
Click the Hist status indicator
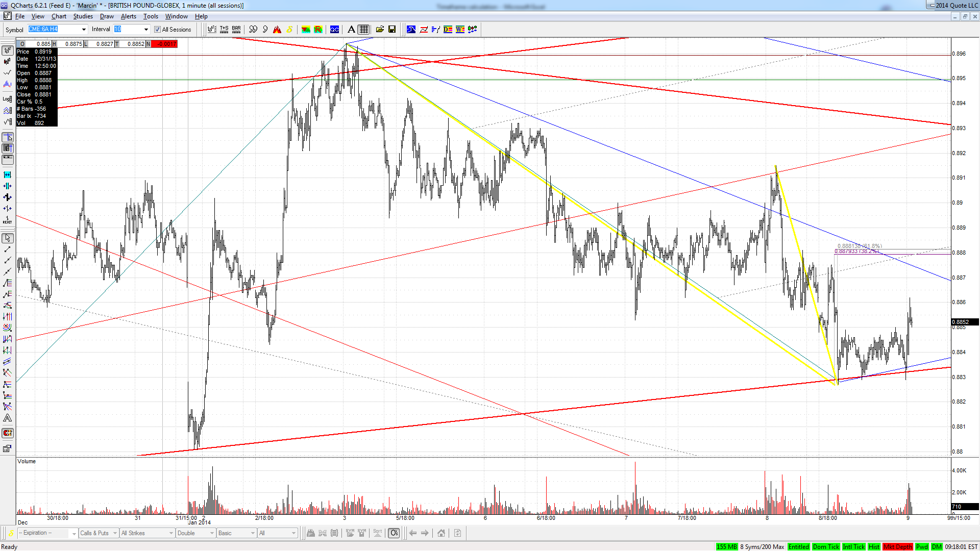click(x=874, y=546)
